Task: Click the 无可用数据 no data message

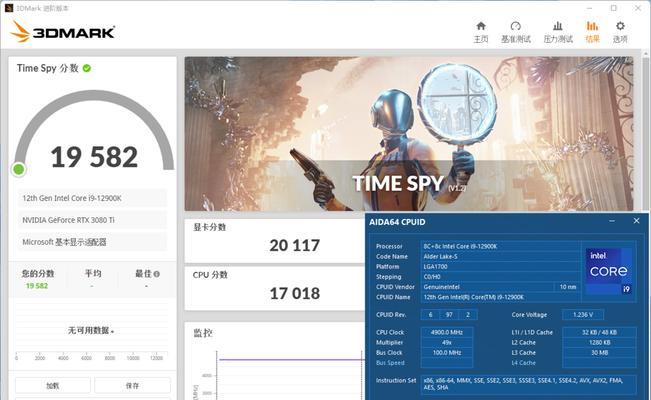Action: tap(91, 331)
